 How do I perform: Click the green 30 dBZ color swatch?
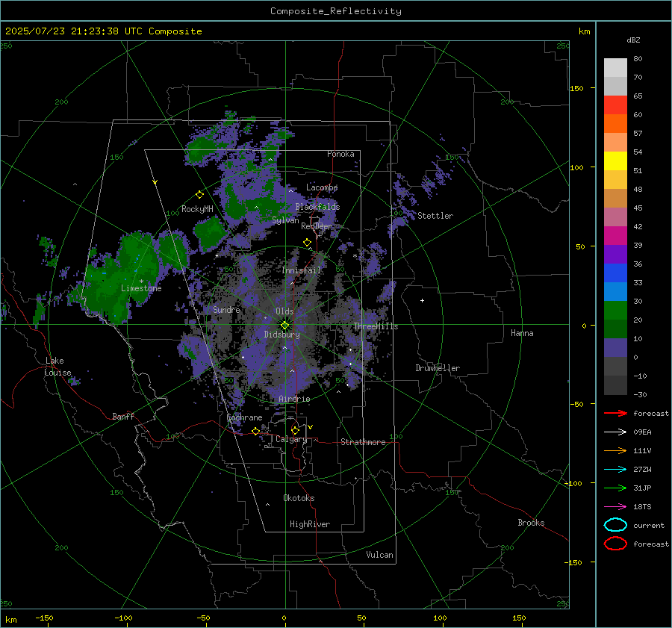click(x=615, y=311)
